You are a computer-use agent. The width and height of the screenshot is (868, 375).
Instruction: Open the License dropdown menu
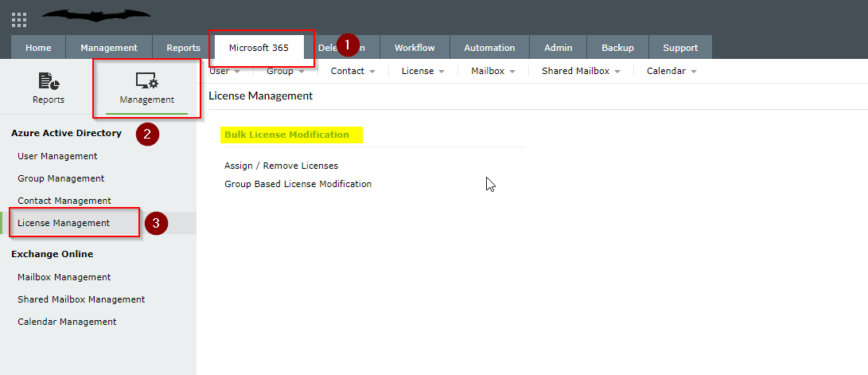click(422, 71)
